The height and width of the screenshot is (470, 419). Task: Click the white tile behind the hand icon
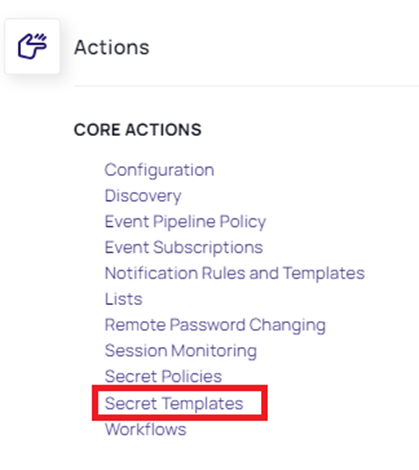click(x=32, y=46)
